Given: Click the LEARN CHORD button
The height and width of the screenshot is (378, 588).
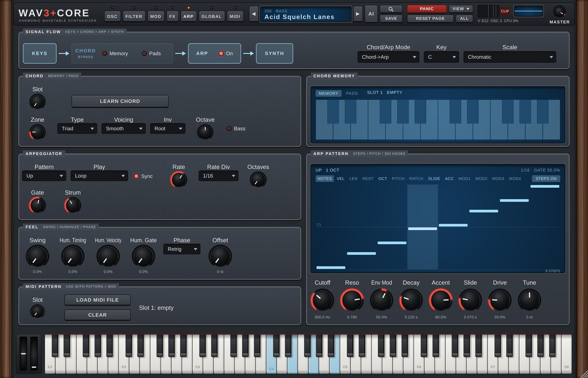Looking at the screenshot, I should point(120,101).
